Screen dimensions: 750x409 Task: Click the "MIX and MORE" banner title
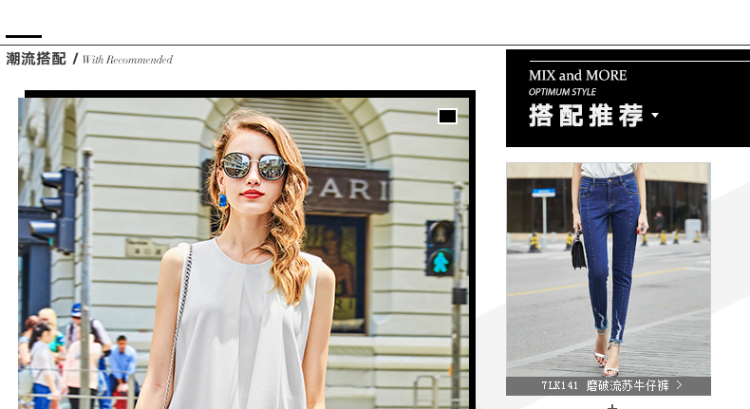578,75
